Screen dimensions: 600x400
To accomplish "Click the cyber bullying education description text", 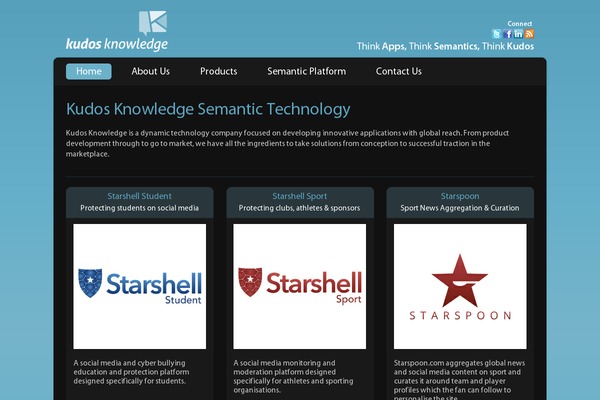I will pos(131,372).
